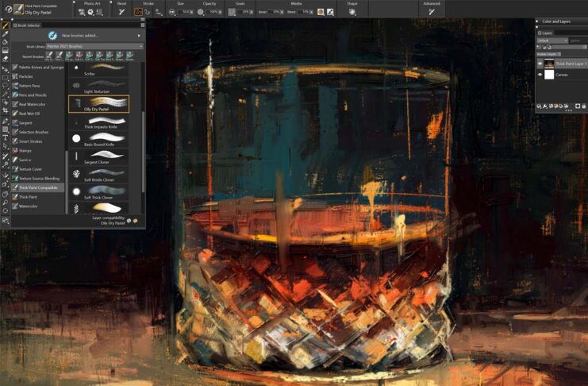Click the Shape panel icon in the property bar
Viewport: 588px width, 386px height.
coord(352,12)
